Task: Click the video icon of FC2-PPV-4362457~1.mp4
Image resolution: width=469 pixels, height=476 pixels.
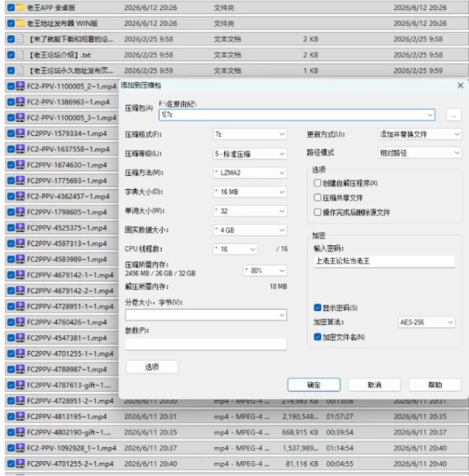Action: tap(20, 196)
